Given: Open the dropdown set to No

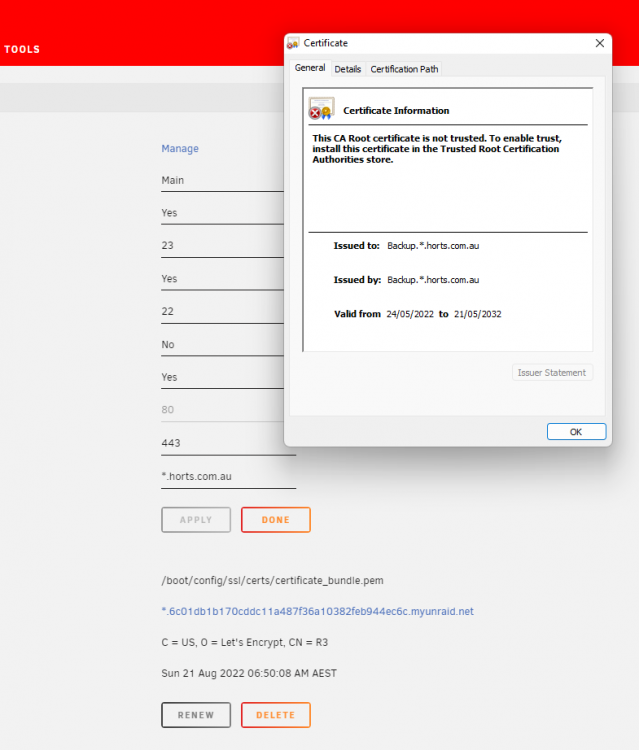Looking at the screenshot, I should pos(222,345).
